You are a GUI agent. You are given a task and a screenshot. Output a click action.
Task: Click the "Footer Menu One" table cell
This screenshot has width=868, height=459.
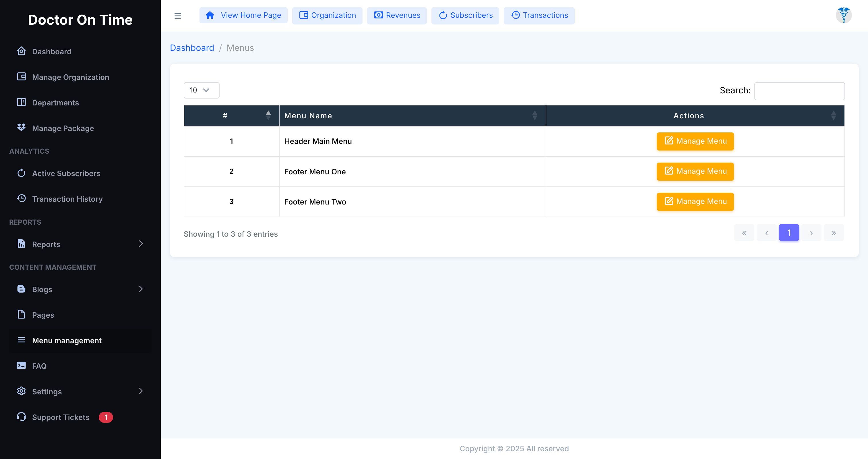coord(412,172)
